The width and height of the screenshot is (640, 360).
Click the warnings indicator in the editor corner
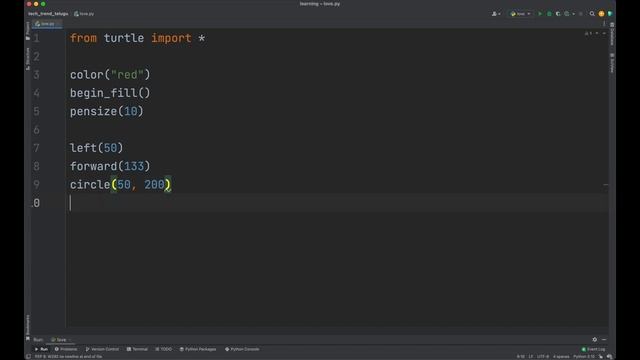pos(588,33)
